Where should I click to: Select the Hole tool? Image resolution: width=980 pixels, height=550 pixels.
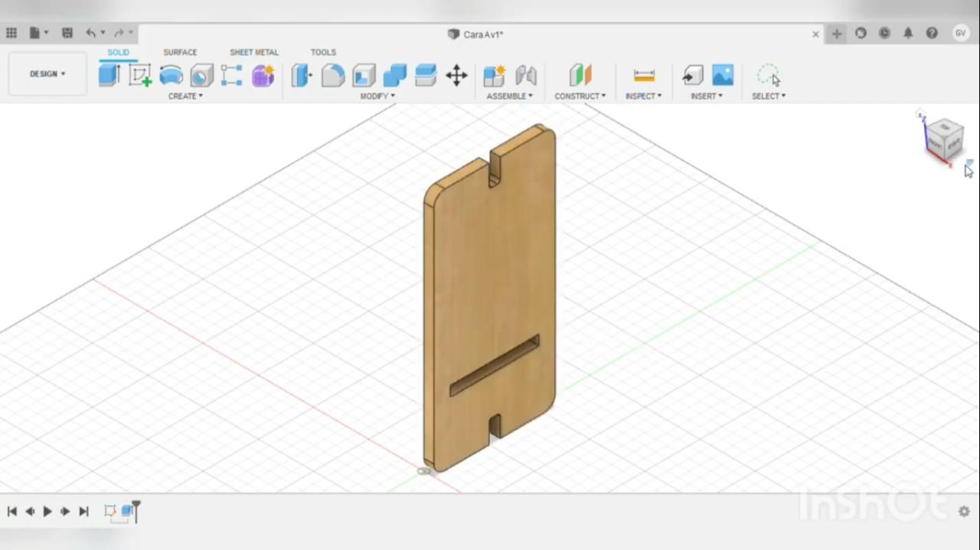[201, 75]
